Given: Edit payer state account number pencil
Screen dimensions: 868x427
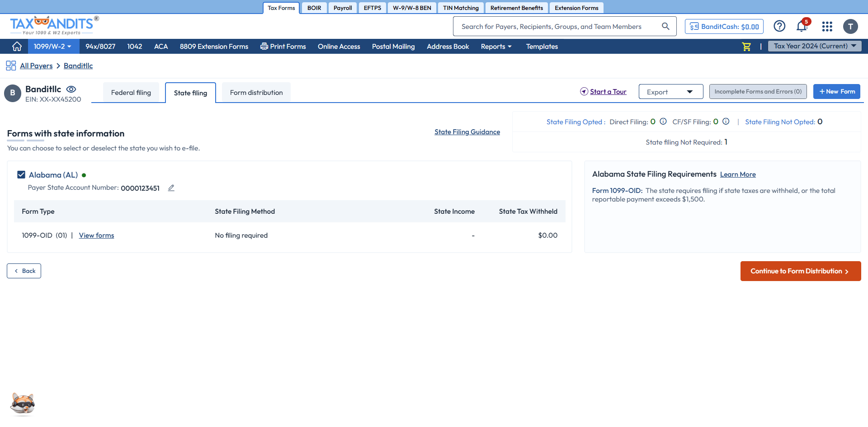Looking at the screenshot, I should [x=171, y=188].
